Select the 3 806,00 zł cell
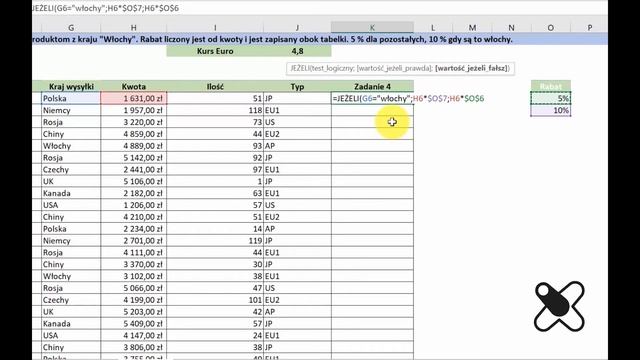The image size is (640, 360). (133, 347)
